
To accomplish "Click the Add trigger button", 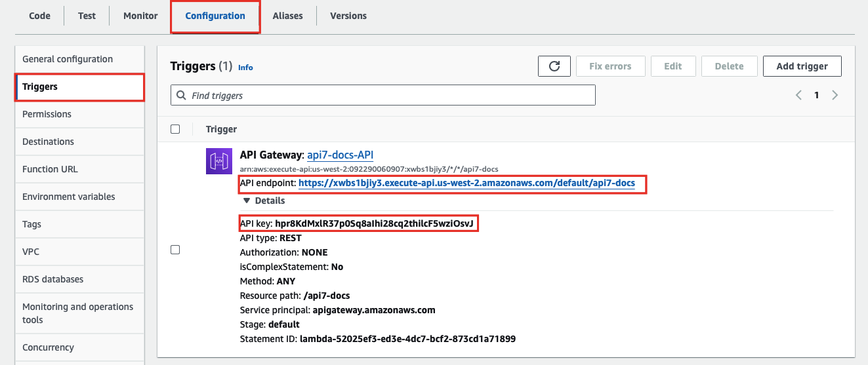I will [x=802, y=66].
